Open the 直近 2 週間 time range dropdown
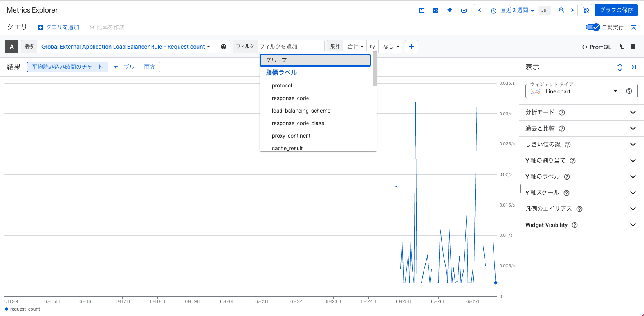This screenshot has width=644, height=316. [513, 11]
